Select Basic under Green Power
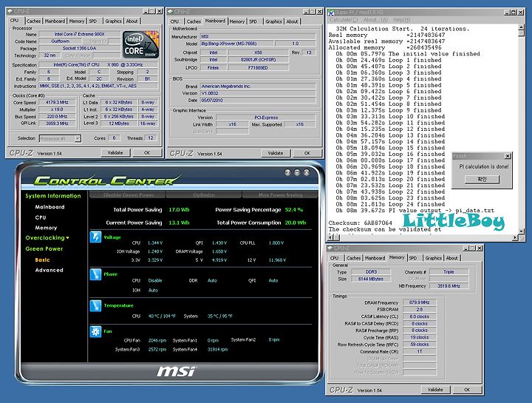This screenshot has height=403, width=532. (42, 260)
